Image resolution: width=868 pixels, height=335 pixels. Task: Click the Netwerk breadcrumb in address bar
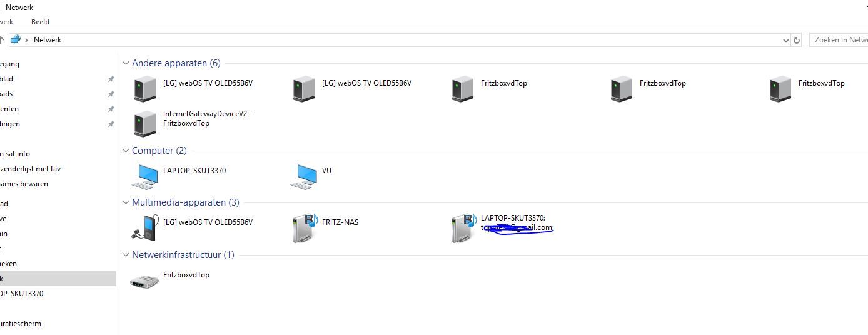click(x=48, y=39)
